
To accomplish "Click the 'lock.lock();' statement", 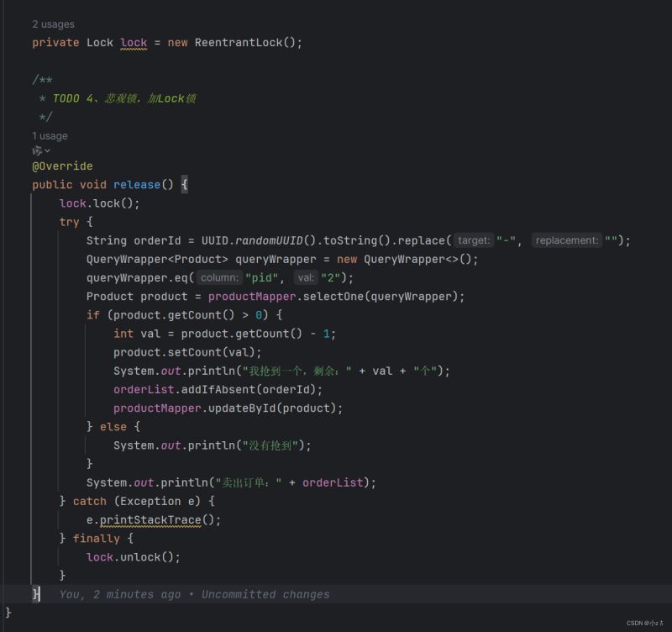I will [99, 203].
